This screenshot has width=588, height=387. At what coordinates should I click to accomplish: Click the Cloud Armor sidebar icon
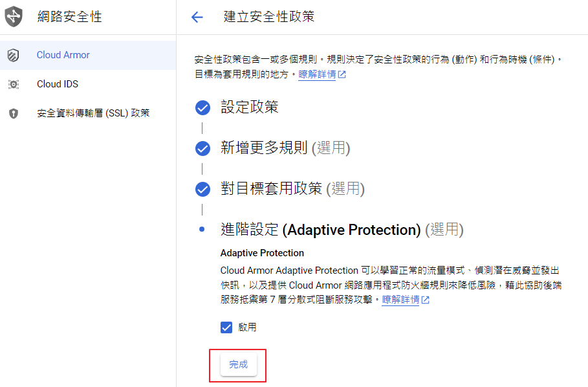14,56
